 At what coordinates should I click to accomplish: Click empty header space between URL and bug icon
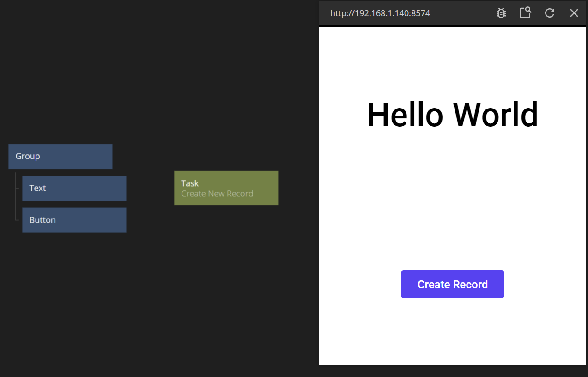(462, 13)
